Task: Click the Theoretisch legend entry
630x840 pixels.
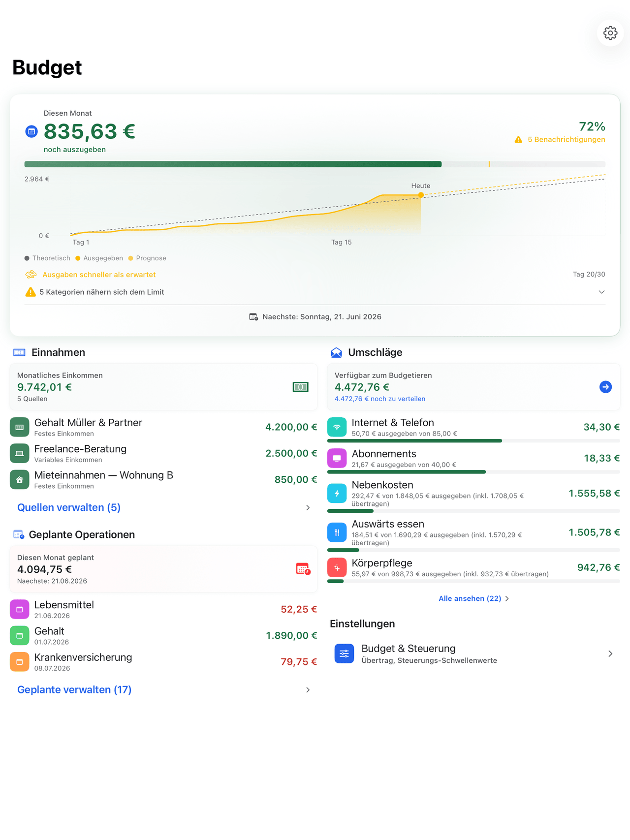Action: pyautogui.click(x=47, y=258)
